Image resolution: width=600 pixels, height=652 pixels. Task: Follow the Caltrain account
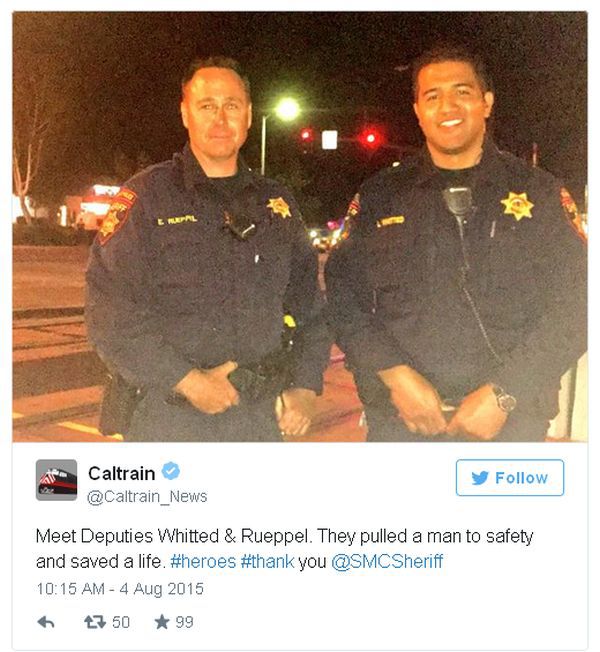(510, 478)
